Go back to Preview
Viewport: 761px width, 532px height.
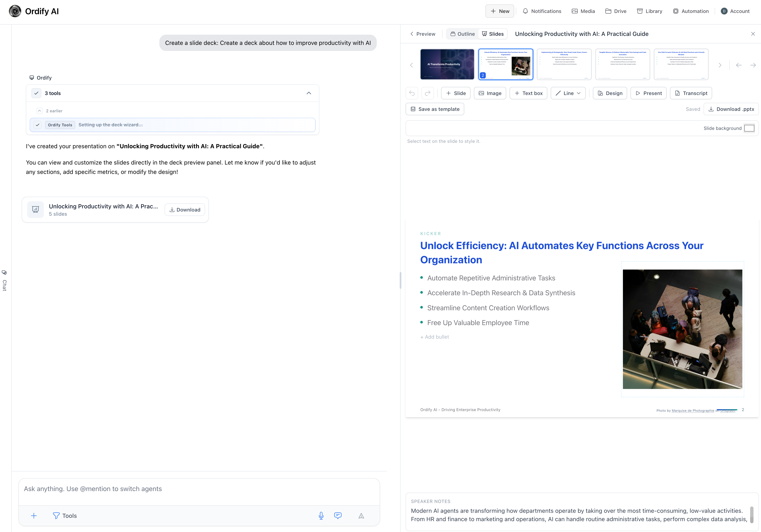tap(423, 34)
